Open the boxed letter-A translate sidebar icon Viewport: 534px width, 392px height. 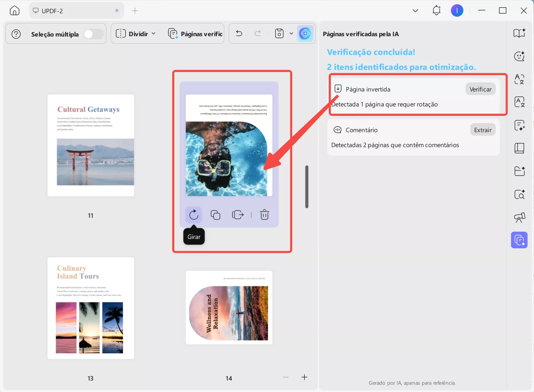[519, 102]
